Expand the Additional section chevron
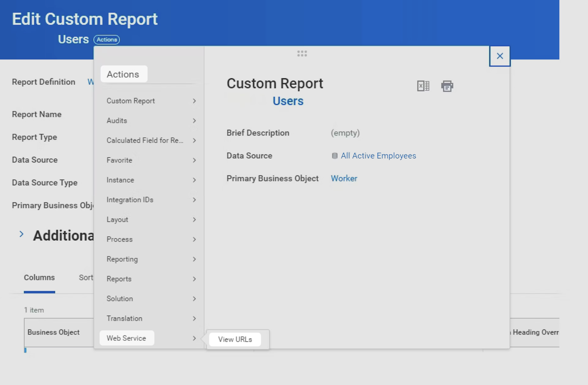Image resolution: width=588 pixels, height=385 pixels. [x=21, y=234]
